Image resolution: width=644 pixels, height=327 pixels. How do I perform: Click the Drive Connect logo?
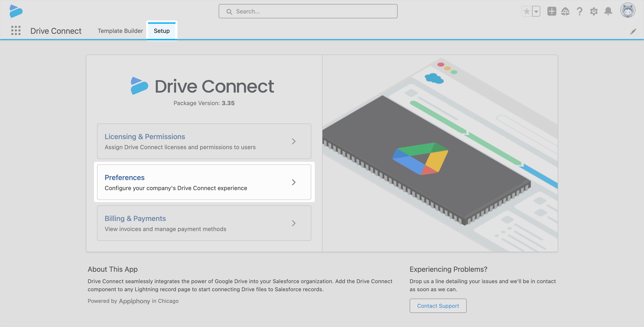[x=16, y=11]
